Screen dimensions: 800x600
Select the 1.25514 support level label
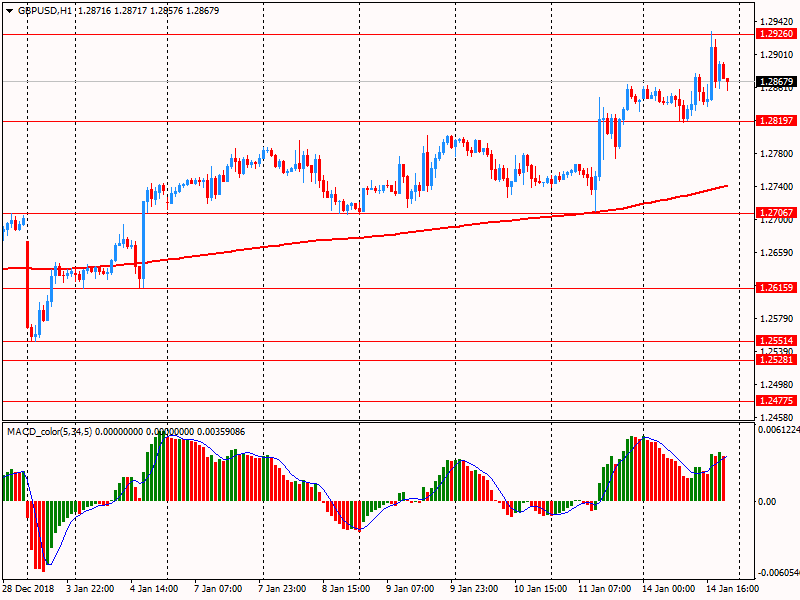(x=776, y=341)
